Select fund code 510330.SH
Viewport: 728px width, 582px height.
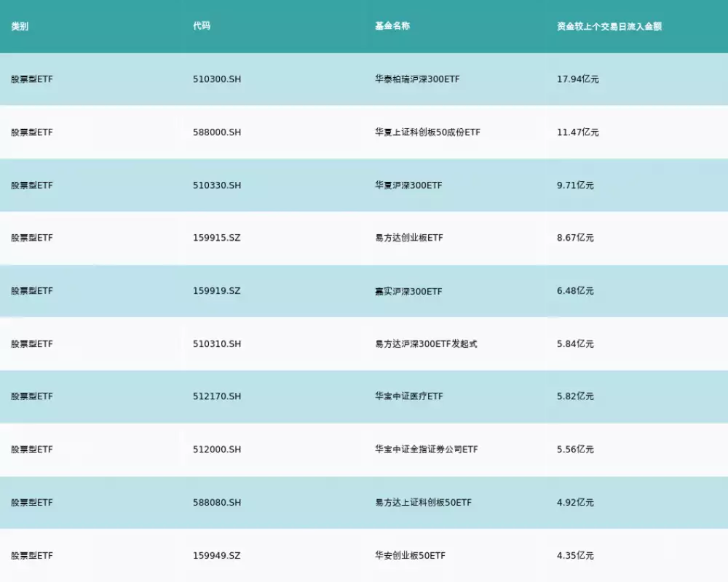217,186
